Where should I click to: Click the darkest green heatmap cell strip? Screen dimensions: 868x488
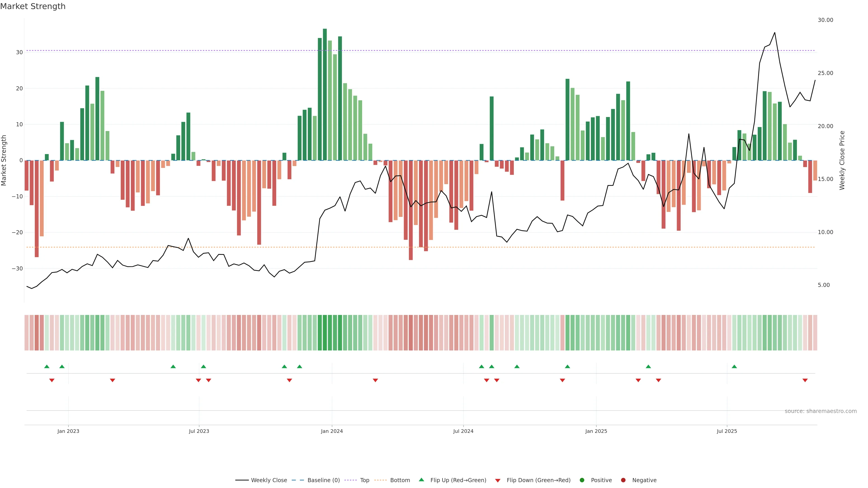point(325,333)
